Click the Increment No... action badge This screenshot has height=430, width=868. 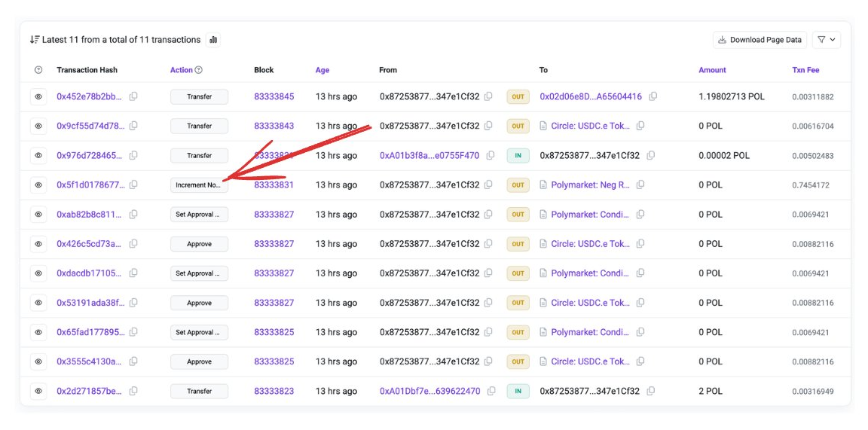click(199, 185)
